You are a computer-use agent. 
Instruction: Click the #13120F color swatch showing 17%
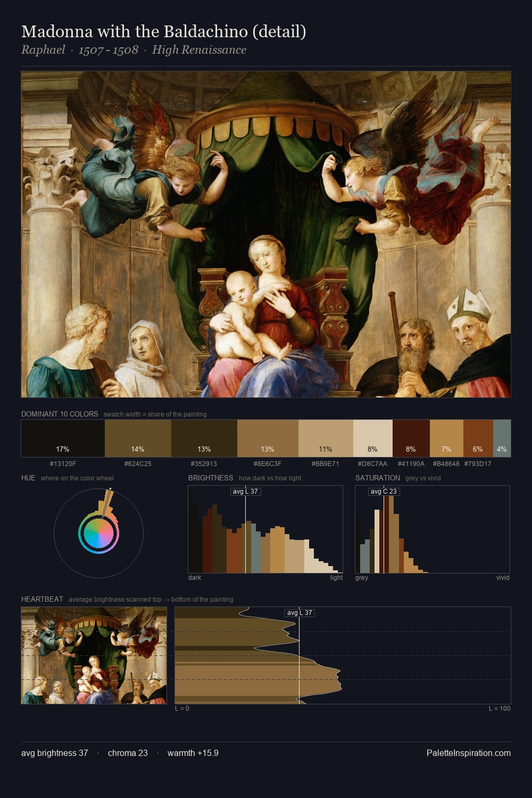pyautogui.click(x=63, y=438)
